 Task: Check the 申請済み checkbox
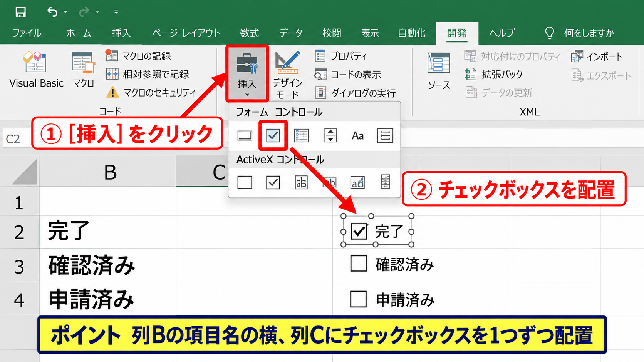point(358,299)
